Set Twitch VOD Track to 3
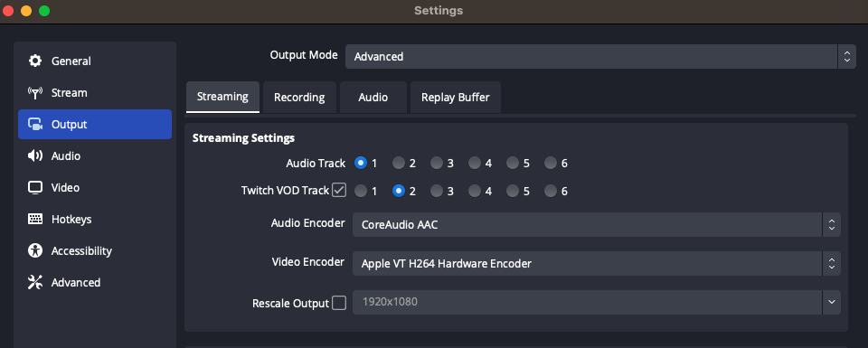This screenshot has width=868, height=348. [x=437, y=191]
